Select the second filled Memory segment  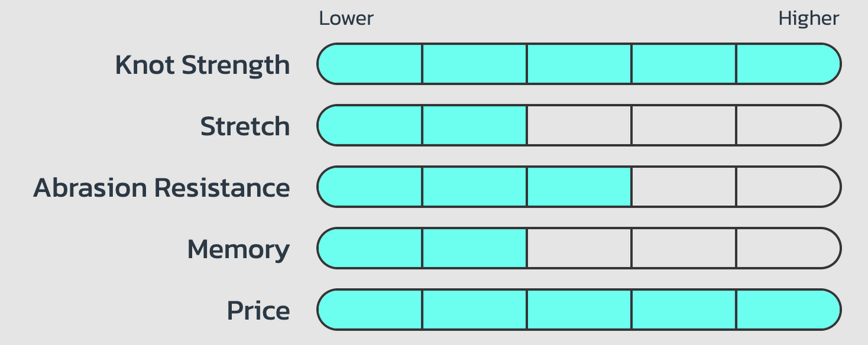click(475, 248)
